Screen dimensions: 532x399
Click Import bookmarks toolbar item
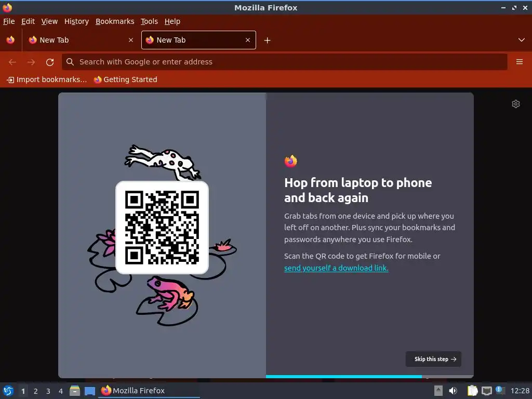tap(47, 79)
